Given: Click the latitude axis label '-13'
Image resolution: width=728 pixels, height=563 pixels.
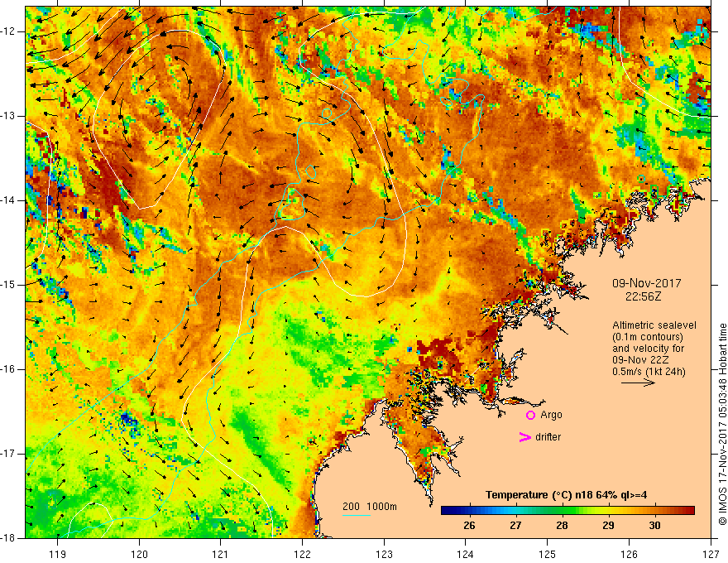Looking at the screenshot, I should pyautogui.click(x=8, y=116).
